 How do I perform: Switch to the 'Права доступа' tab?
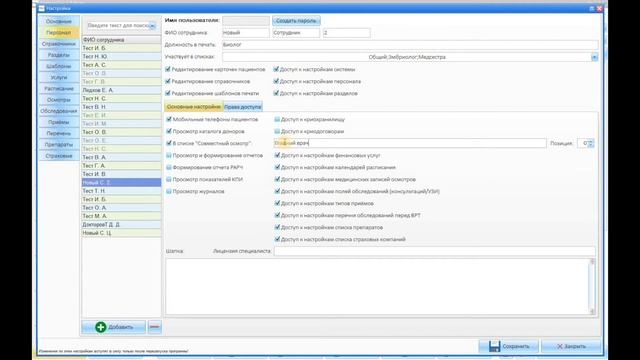(243, 107)
